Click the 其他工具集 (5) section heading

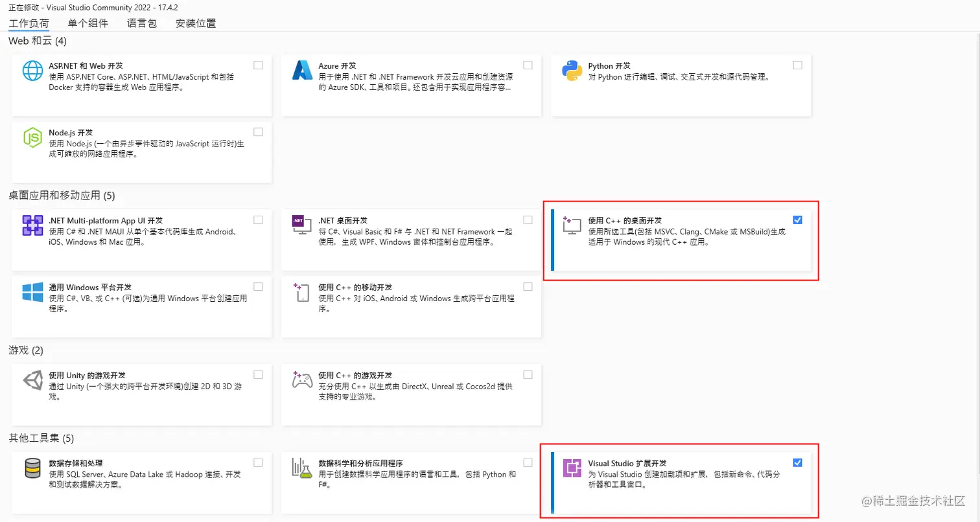(x=41, y=438)
